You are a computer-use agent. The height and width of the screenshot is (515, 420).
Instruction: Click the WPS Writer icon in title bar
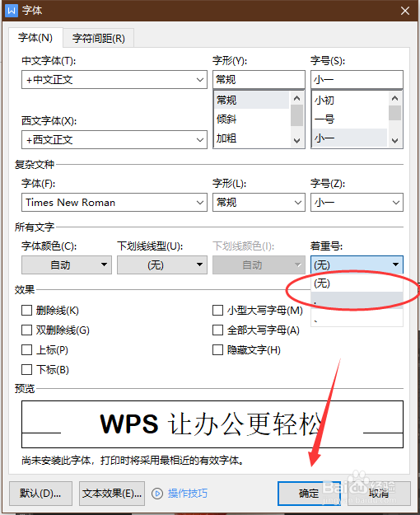(12, 11)
